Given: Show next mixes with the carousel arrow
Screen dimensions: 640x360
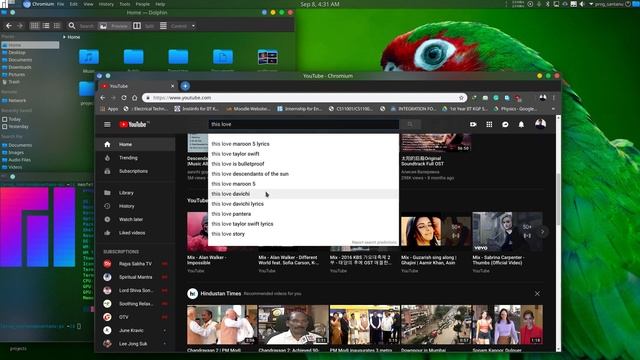Looking at the screenshot, I should click(542, 232).
